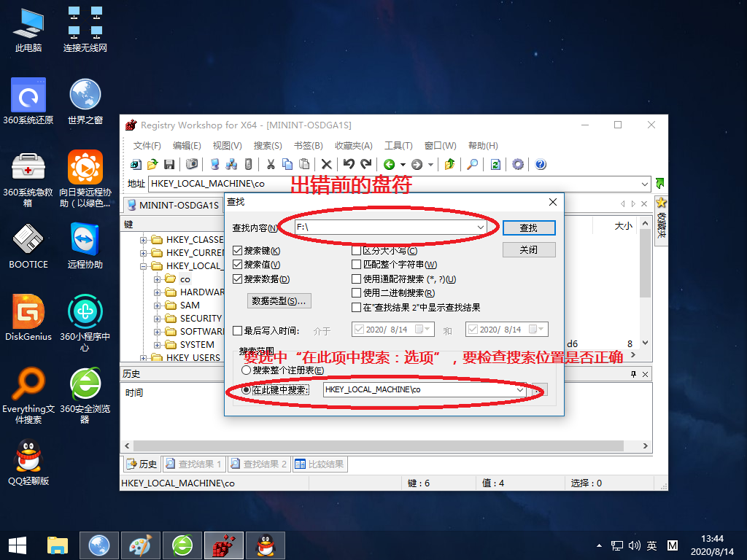Screen dimensions: 747x560
Task: Click the Save toolbar icon
Action: [x=170, y=164]
